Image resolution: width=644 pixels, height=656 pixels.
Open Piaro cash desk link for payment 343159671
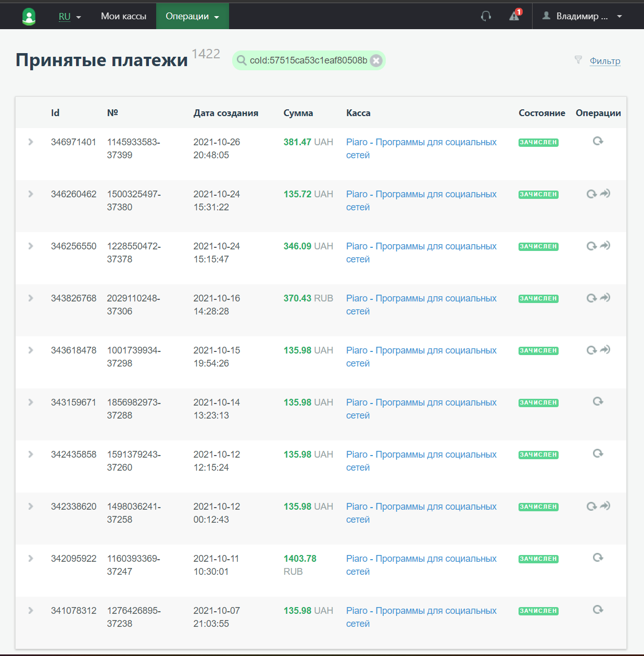421,403
